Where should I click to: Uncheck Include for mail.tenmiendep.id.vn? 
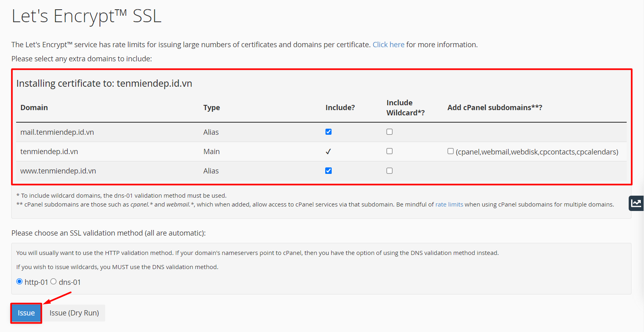coord(328,132)
